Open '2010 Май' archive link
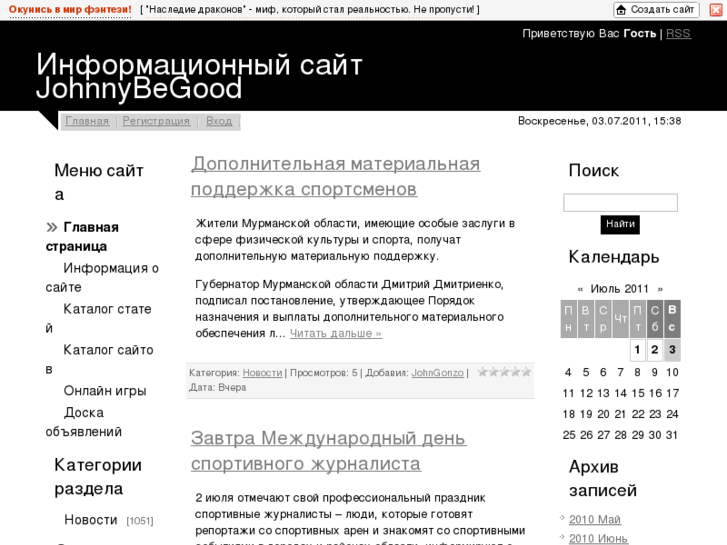The width and height of the screenshot is (727, 545). [595, 520]
